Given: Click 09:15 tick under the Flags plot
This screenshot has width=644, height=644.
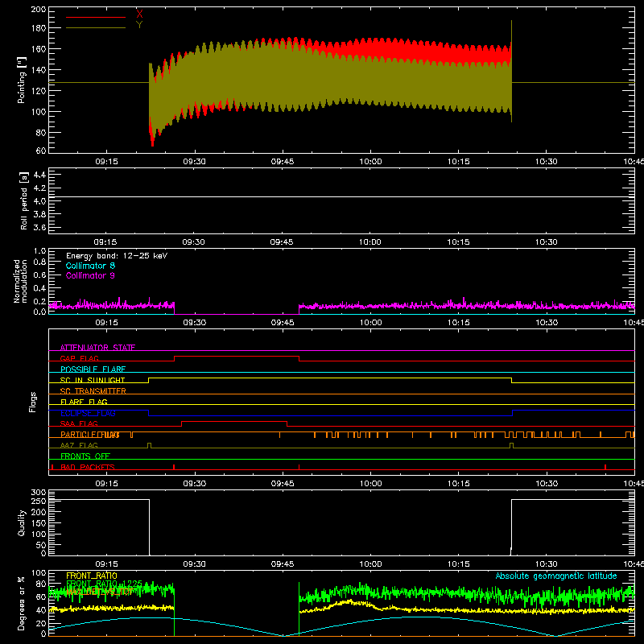Looking at the screenshot, I should [x=107, y=484].
